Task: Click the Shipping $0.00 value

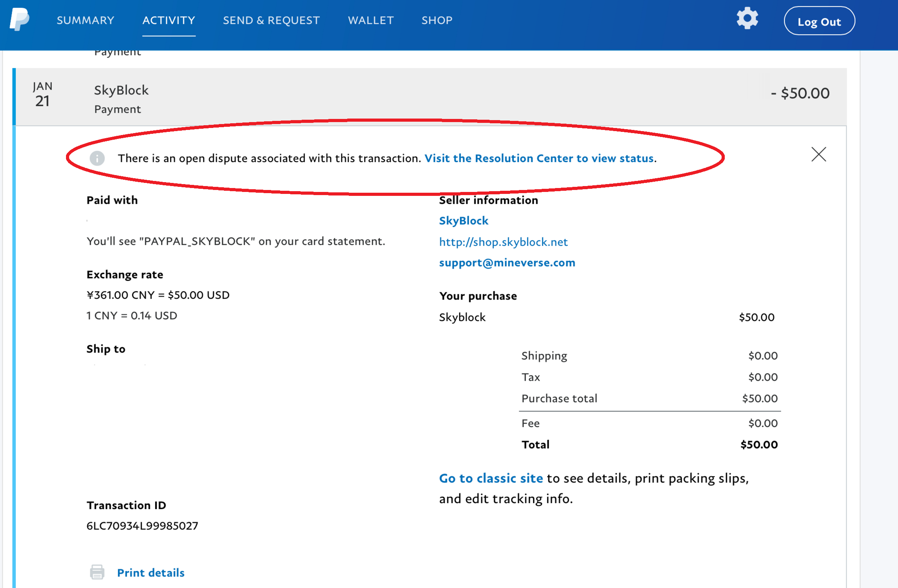Action: (763, 356)
